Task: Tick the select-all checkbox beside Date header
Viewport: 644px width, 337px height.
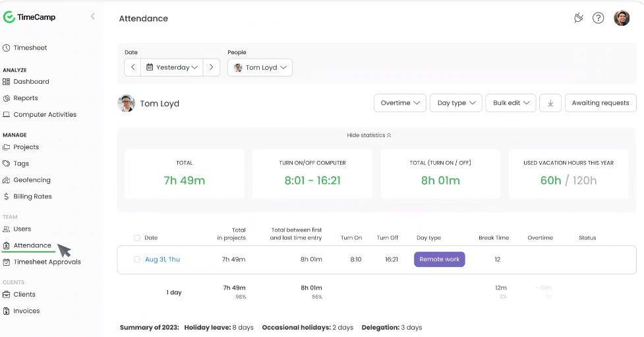Action: pyautogui.click(x=137, y=238)
